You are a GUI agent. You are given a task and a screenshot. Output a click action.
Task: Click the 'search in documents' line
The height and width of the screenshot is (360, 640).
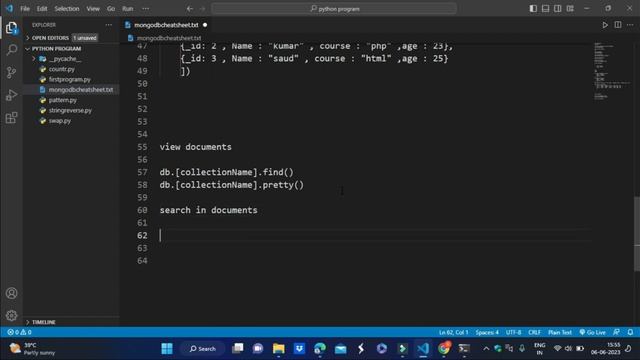(x=209, y=210)
